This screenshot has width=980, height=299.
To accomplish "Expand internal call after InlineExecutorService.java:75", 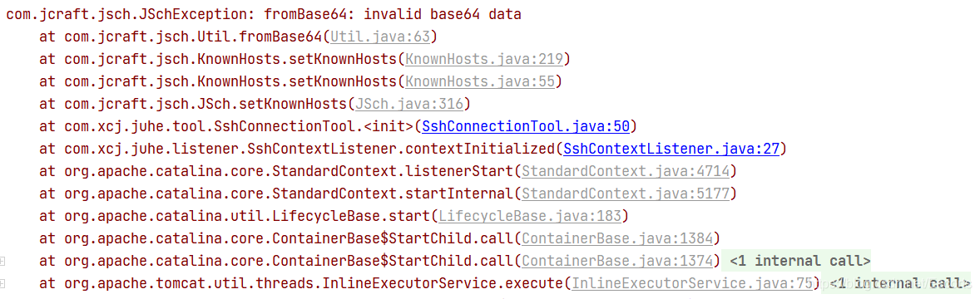I will coord(899,283).
